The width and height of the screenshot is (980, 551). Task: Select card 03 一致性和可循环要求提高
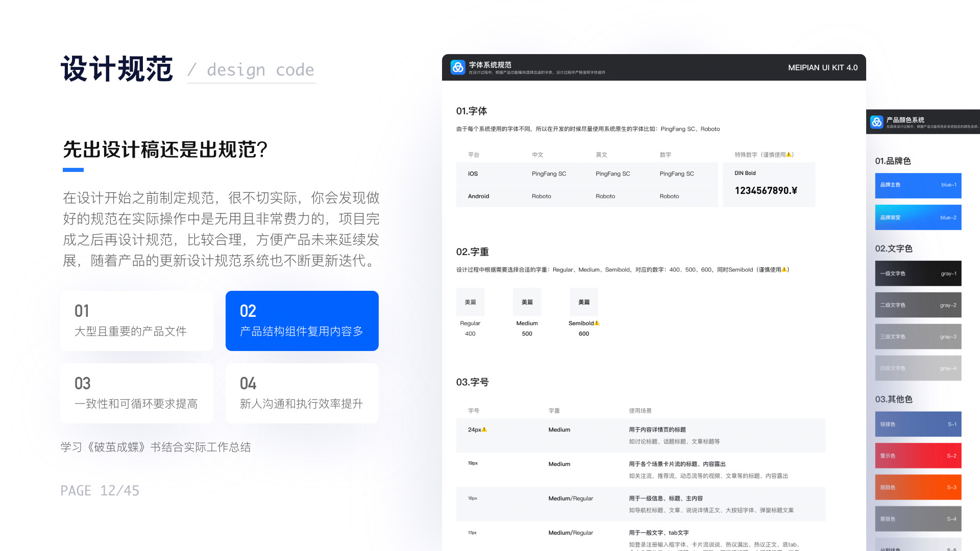pyautogui.click(x=136, y=393)
